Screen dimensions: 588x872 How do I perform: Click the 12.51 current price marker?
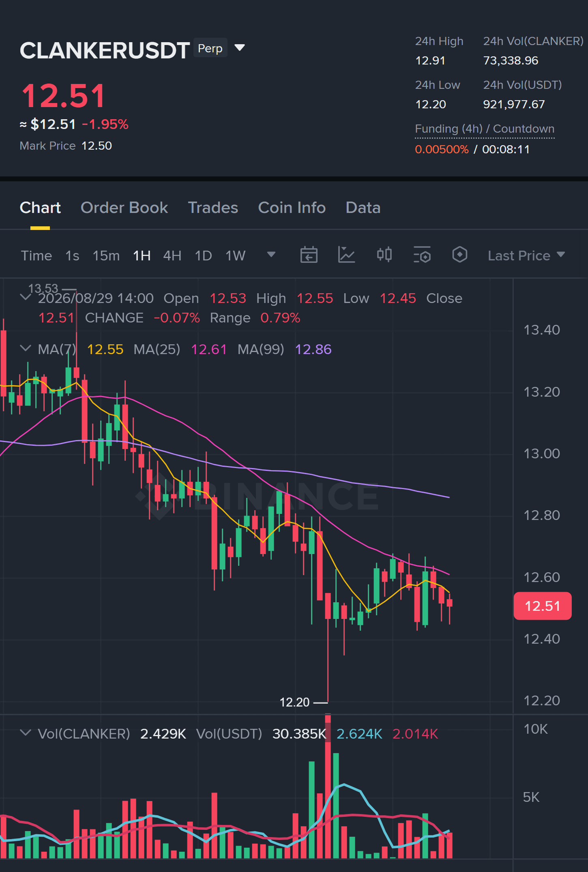[542, 606]
